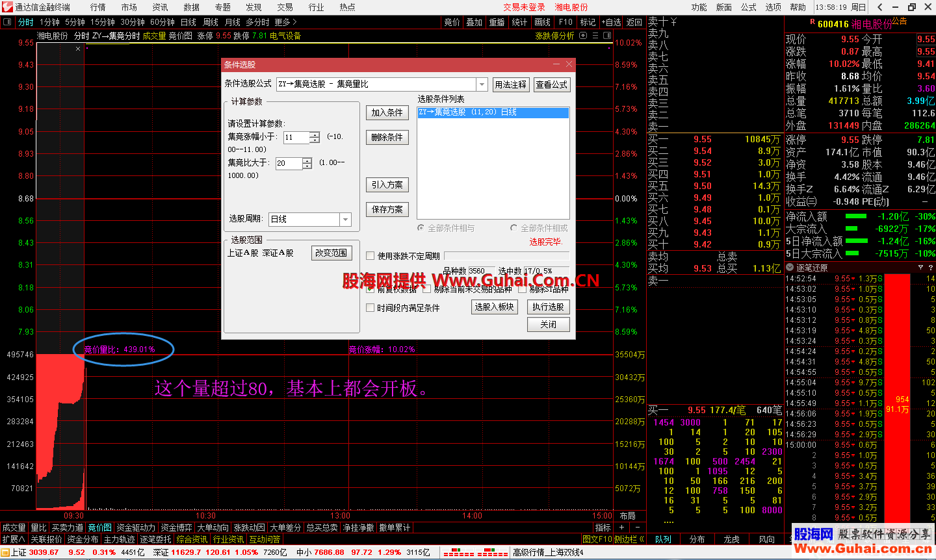Click the 改变范围 button

[331, 253]
